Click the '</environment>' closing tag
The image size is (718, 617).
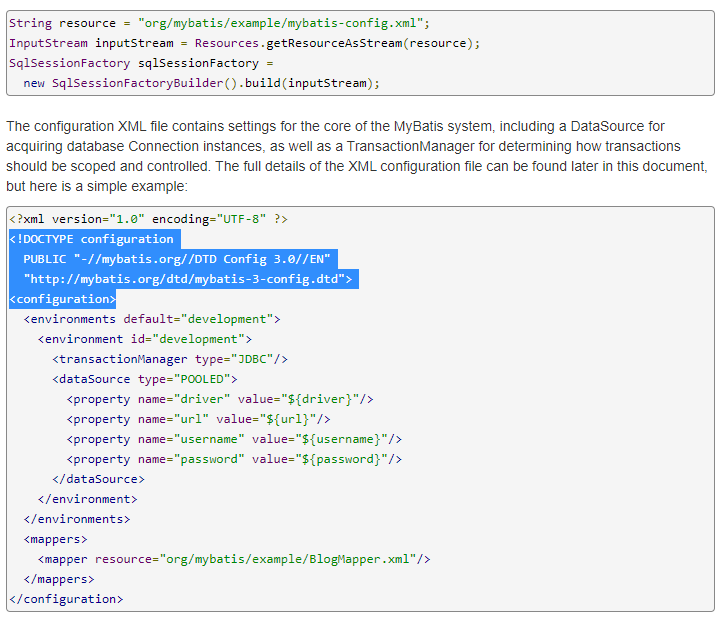click(x=87, y=499)
